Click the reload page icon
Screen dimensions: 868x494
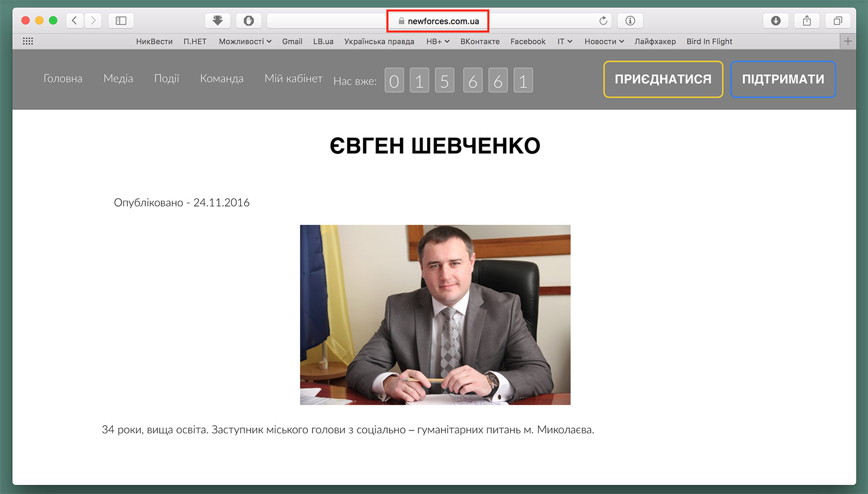coord(603,21)
